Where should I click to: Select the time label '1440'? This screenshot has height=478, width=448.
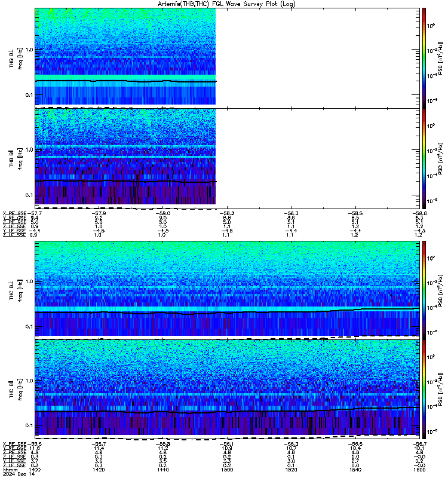[162, 470]
